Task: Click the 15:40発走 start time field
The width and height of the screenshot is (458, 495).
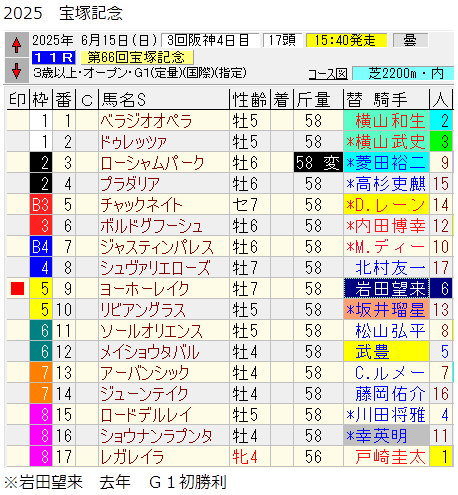Action: [x=347, y=40]
